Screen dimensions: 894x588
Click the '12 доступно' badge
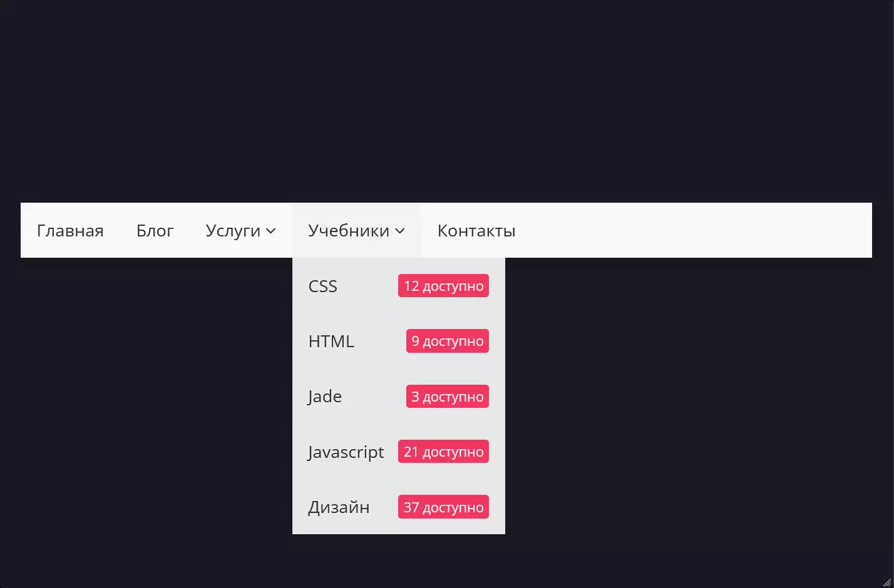click(443, 286)
